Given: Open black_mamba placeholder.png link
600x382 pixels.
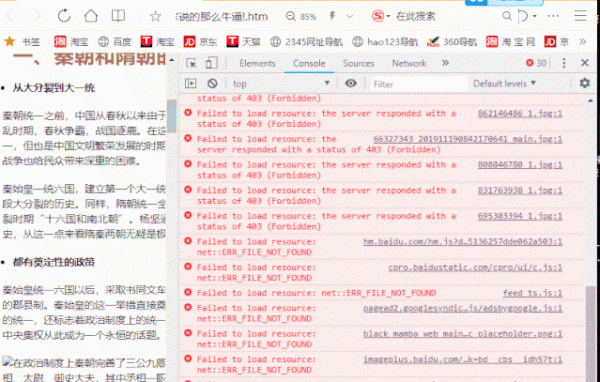Looking at the screenshot, I should click(x=463, y=334).
